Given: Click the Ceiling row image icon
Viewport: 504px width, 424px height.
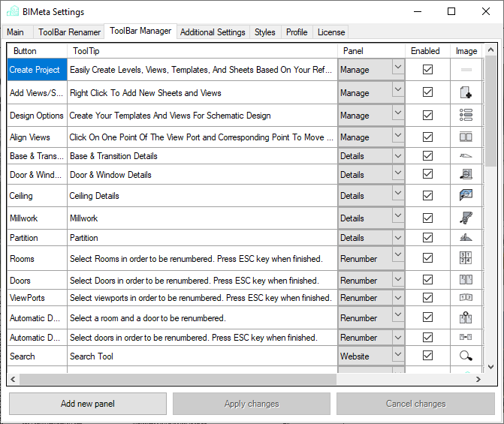Looking at the screenshot, I should 466,195.
